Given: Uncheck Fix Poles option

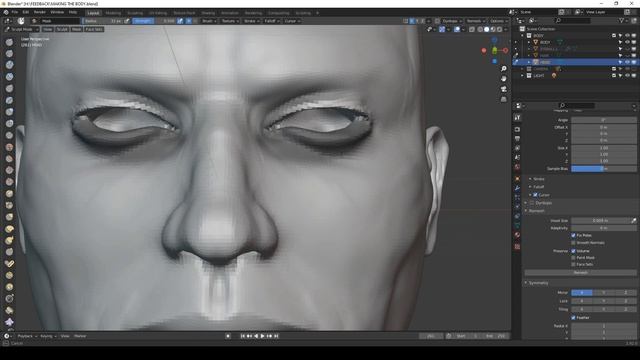Looking at the screenshot, I should [x=573, y=236].
